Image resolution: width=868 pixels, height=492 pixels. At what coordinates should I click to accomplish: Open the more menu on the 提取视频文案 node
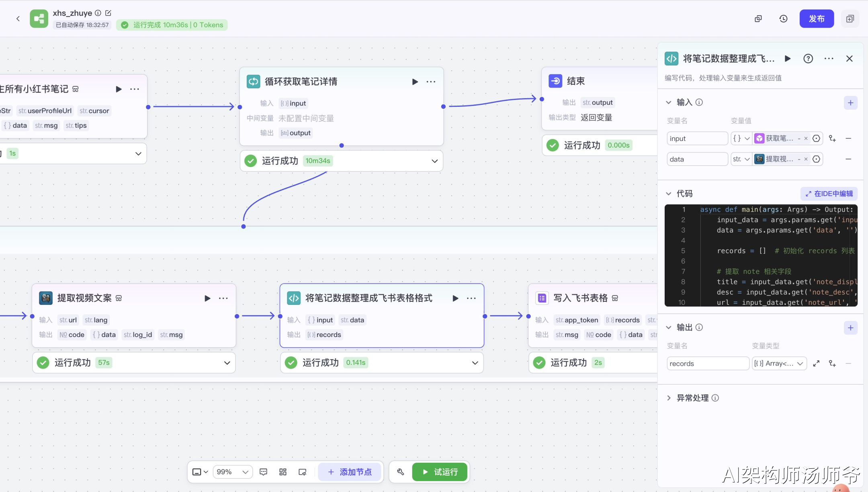(223, 298)
